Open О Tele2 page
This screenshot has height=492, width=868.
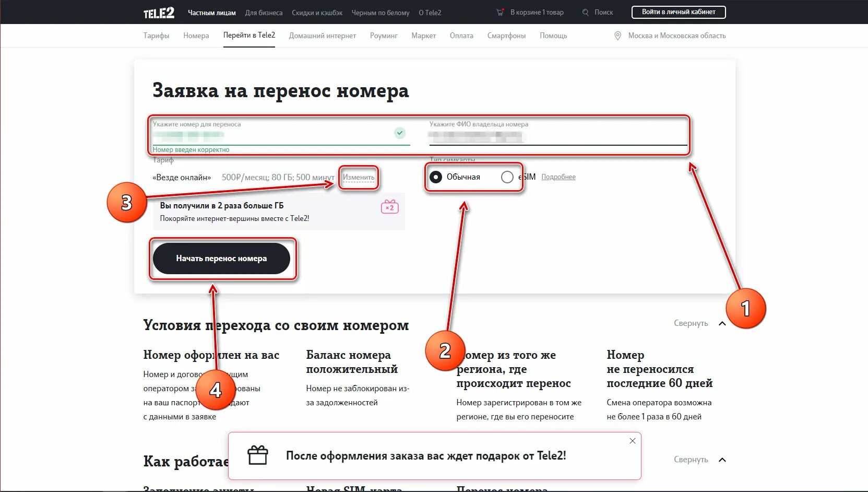click(x=430, y=13)
